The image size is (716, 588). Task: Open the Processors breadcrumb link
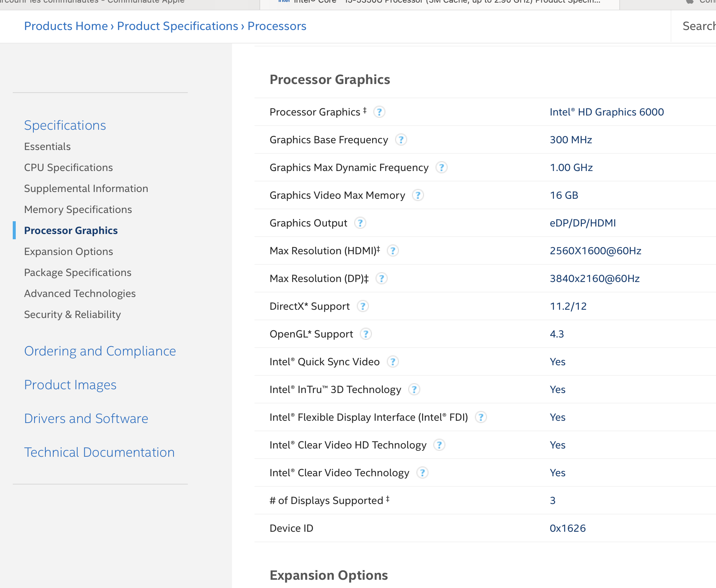coord(277,26)
